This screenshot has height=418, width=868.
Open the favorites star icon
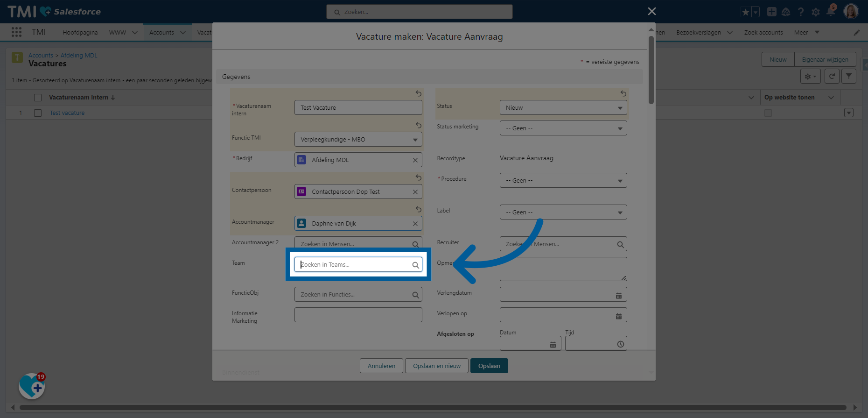tap(745, 12)
